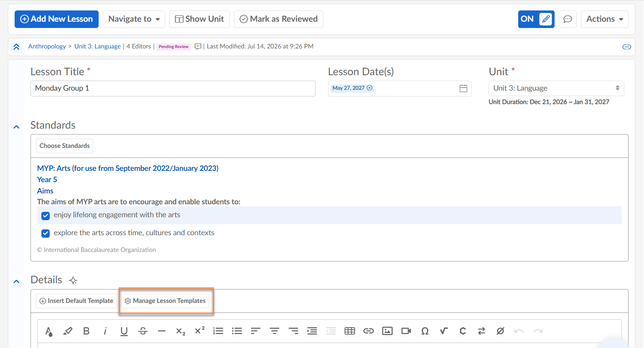The width and height of the screenshot is (644, 348).
Task: Toggle italic formatting
Action: (105, 331)
